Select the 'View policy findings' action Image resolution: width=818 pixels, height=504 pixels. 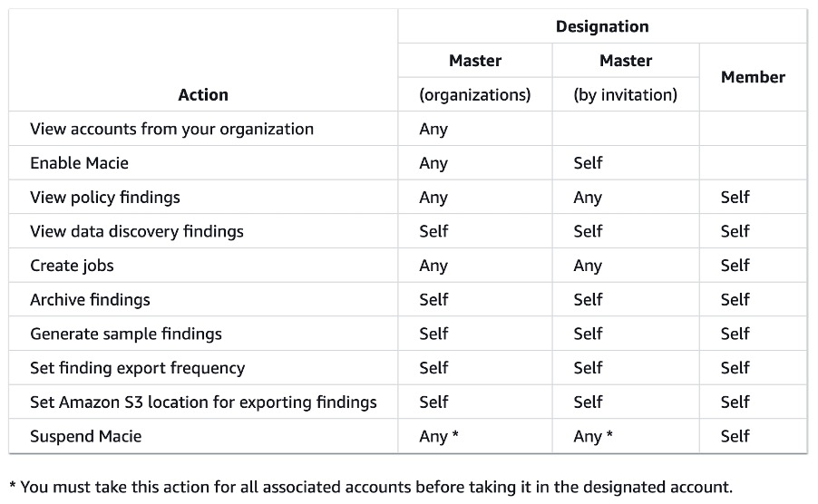click(105, 198)
